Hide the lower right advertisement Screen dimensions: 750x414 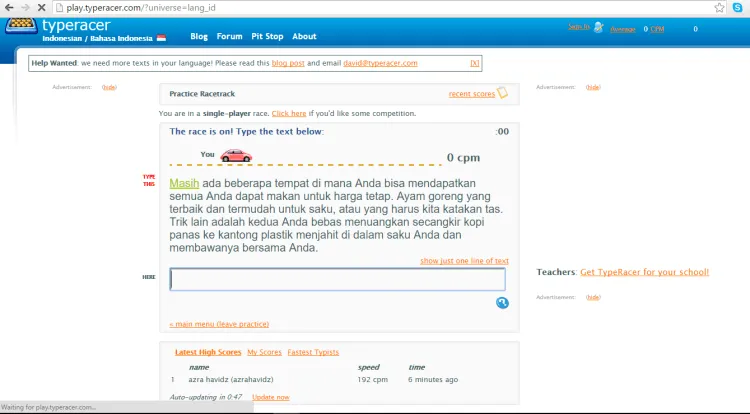pyautogui.click(x=593, y=297)
